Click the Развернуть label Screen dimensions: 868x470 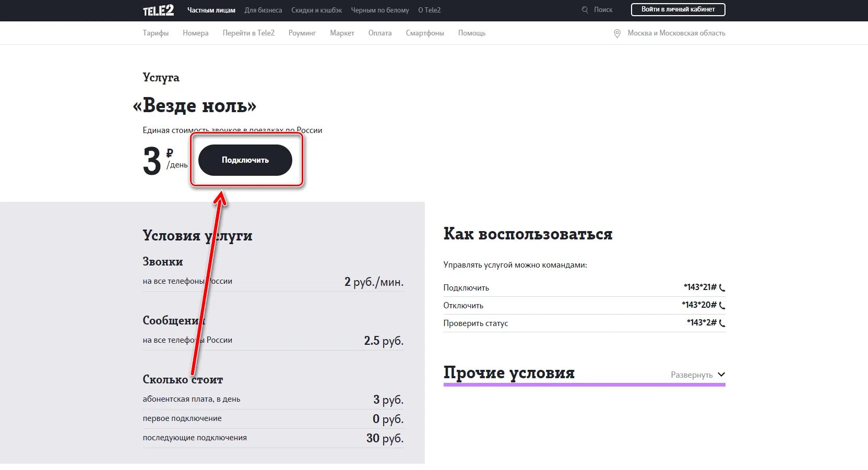pyautogui.click(x=692, y=375)
